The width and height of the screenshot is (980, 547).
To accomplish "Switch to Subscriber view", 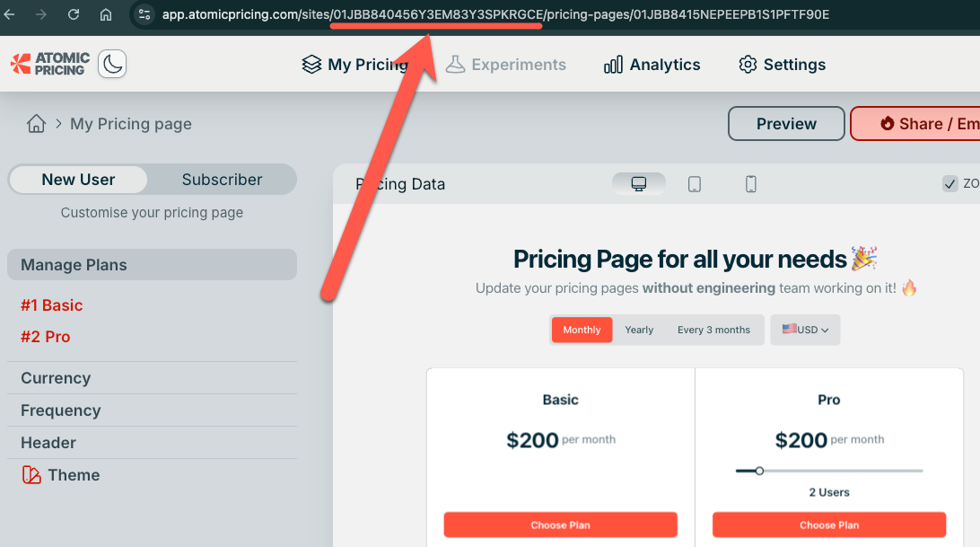I will point(222,180).
